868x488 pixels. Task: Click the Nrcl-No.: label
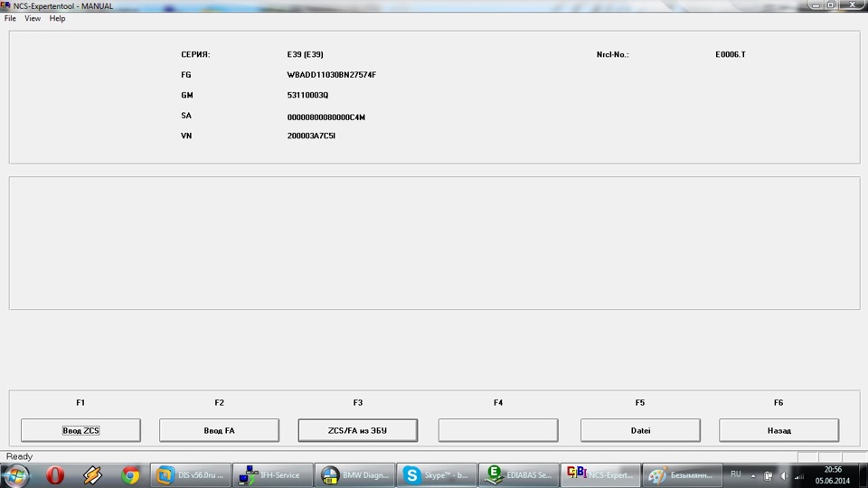point(612,54)
